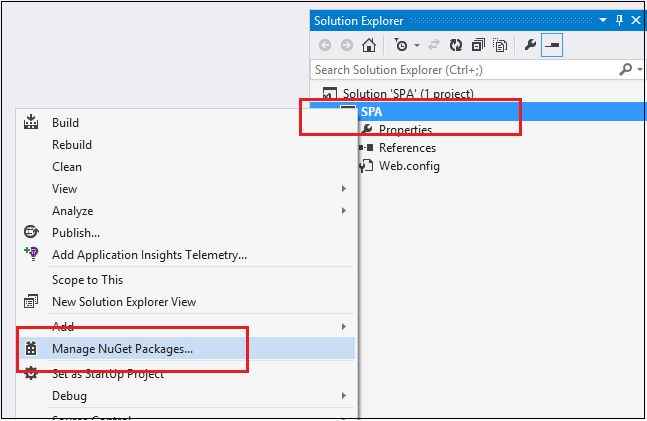Open the Analyze submenu
647x421 pixels.
coord(72,211)
